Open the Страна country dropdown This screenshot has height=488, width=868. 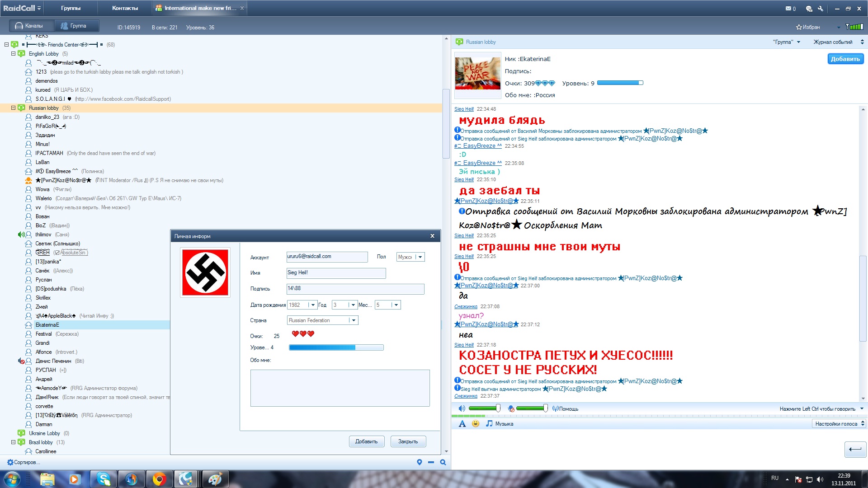click(x=354, y=320)
